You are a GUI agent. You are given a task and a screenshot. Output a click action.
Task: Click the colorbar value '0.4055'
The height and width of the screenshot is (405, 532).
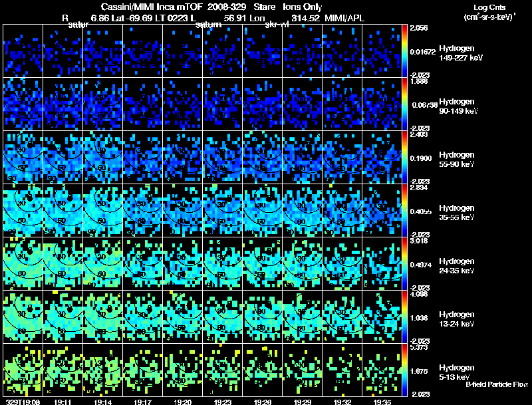tap(421, 211)
